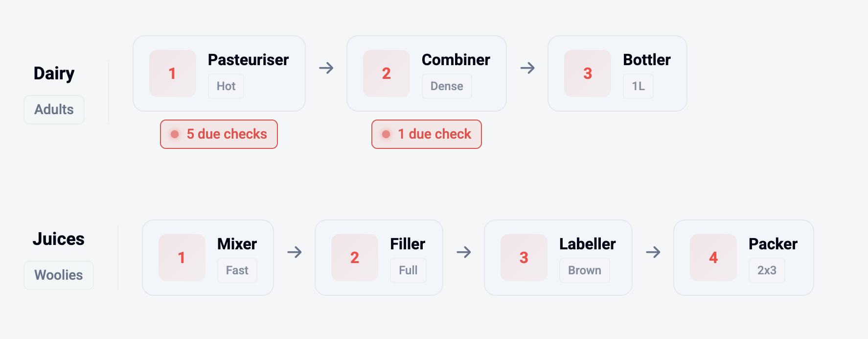Screen dimensions: 868x339
Task: Click the 2x3 tag on Packer
Action: tap(767, 270)
